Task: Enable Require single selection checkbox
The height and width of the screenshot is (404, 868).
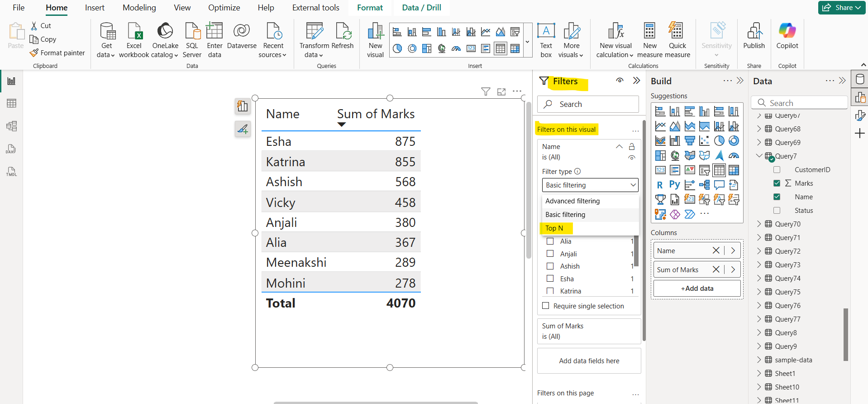Action: click(546, 306)
